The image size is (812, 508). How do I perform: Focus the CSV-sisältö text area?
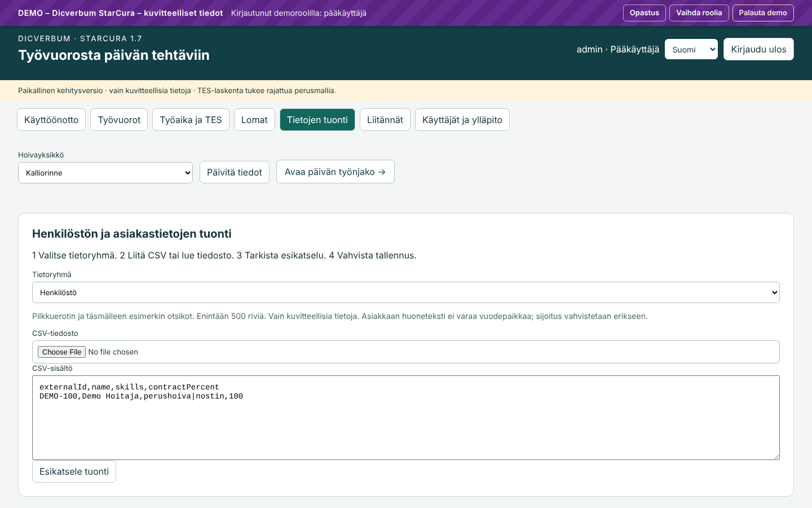click(x=406, y=418)
